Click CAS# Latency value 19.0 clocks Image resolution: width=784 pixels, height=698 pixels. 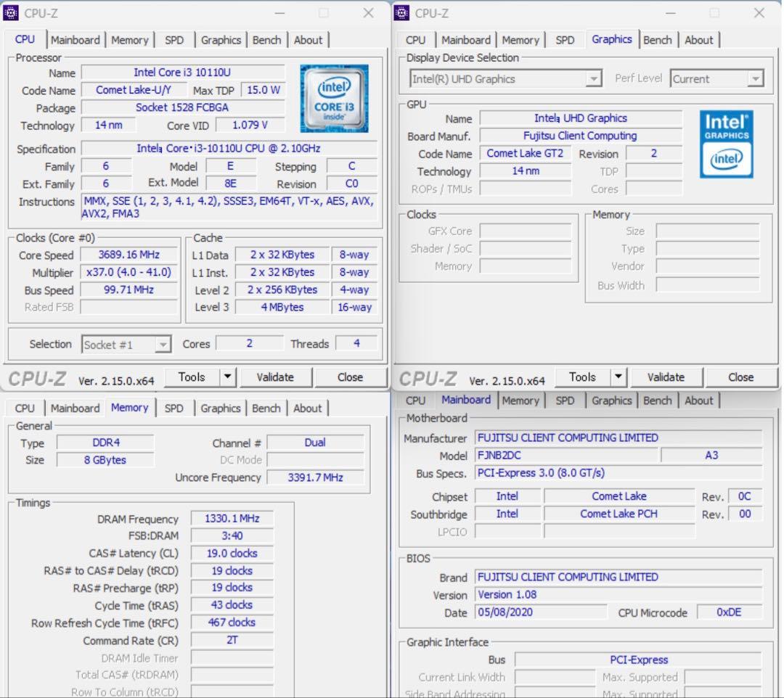(x=232, y=554)
